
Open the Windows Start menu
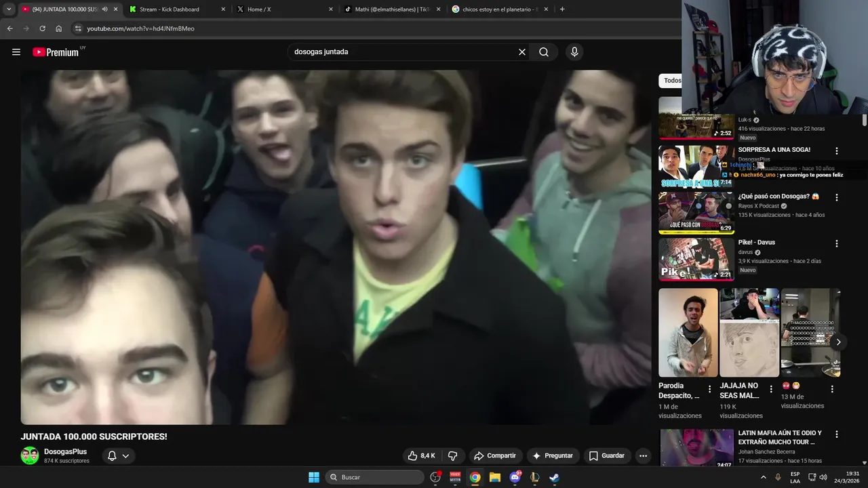tap(314, 477)
